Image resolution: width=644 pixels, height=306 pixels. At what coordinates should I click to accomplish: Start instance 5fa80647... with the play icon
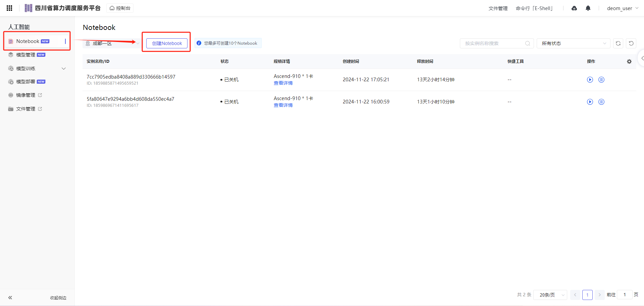(x=590, y=102)
